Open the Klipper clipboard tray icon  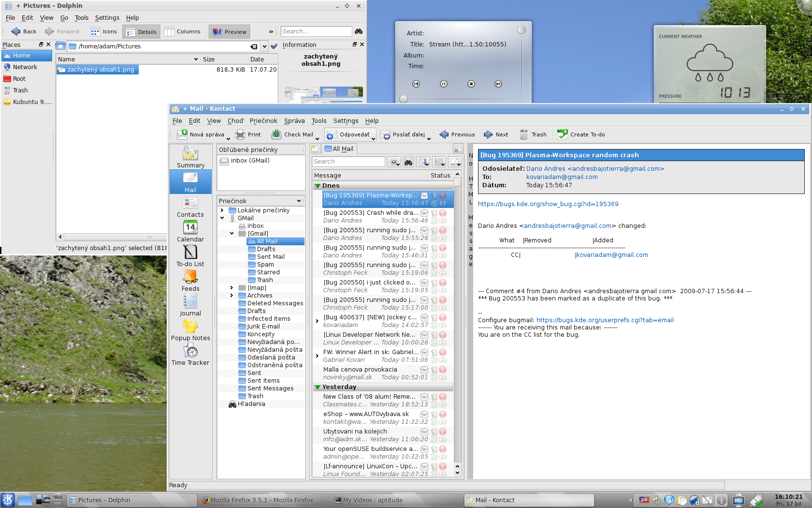click(682, 500)
